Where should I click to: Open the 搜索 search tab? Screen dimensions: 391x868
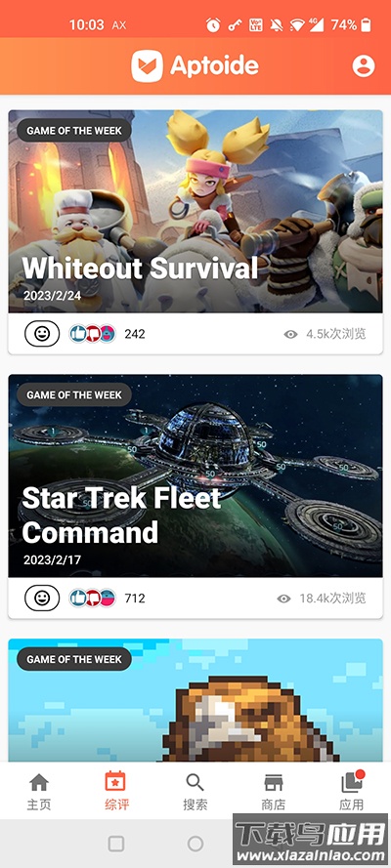point(195,792)
